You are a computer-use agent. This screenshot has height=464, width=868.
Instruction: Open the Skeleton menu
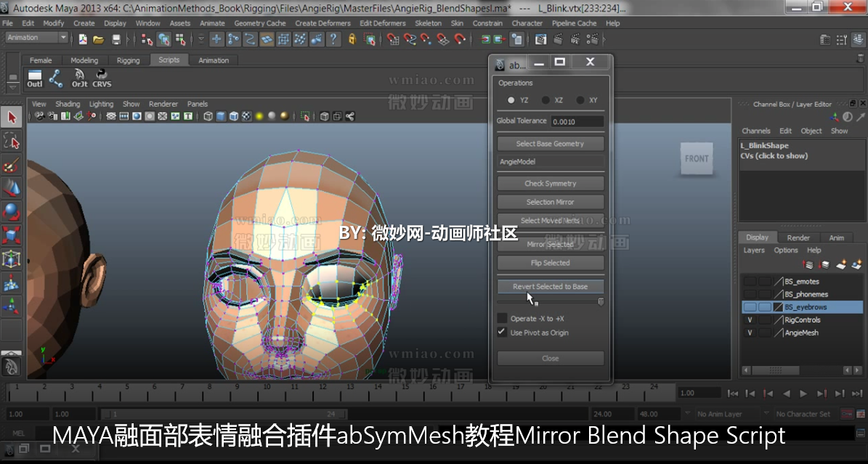[x=429, y=23]
